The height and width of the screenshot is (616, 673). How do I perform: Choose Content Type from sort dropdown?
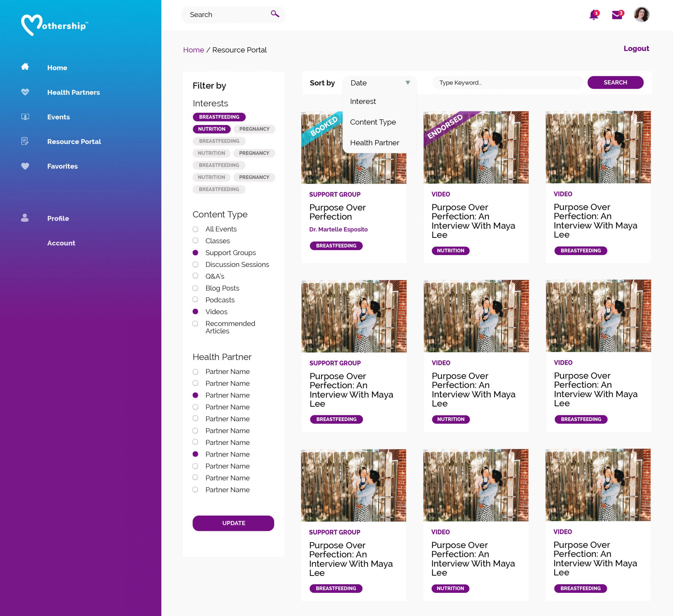(373, 122)
